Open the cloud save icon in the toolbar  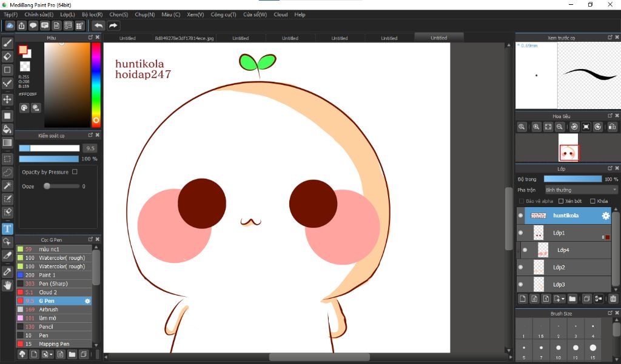(x=10, y=25)
